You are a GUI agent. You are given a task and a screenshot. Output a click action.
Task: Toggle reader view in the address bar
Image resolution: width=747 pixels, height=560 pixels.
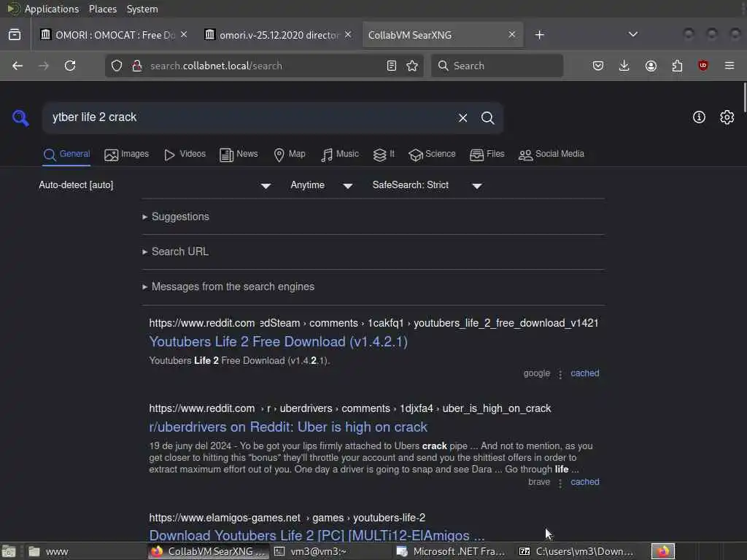392,66
